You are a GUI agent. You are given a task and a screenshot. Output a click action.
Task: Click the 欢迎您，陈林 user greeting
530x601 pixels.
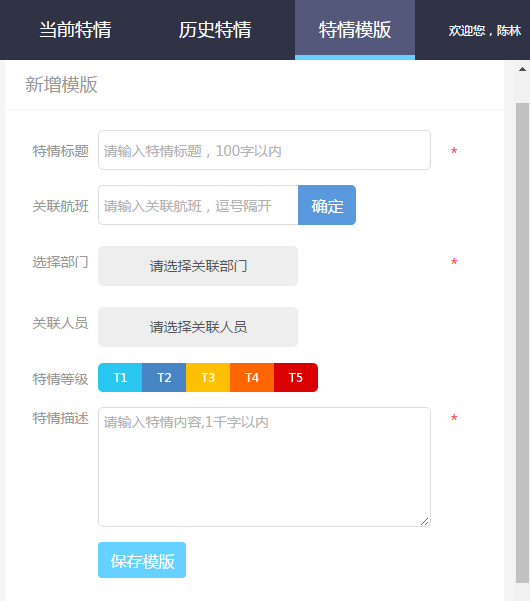pos(485,31)
